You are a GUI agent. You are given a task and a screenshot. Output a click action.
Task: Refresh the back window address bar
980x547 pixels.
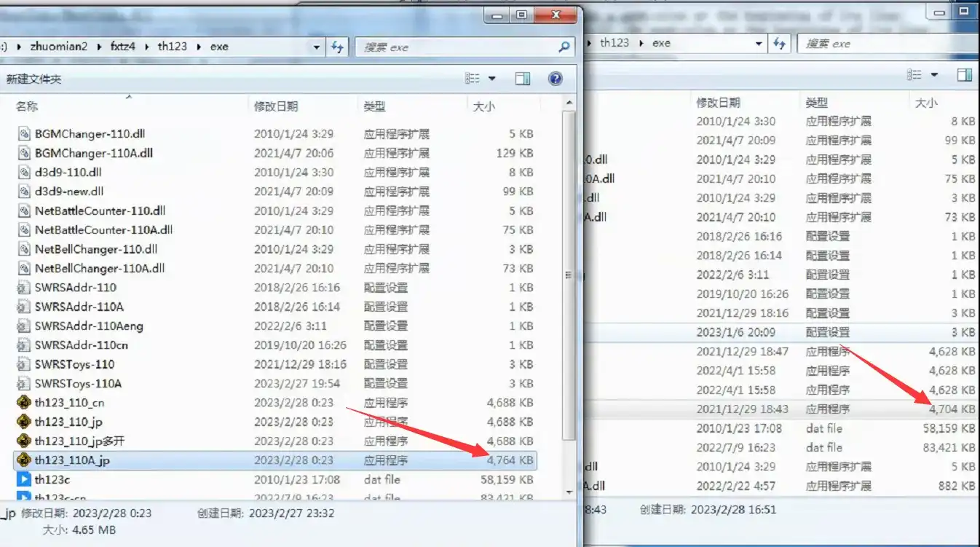pyautogui.click(x=779, y=43)
